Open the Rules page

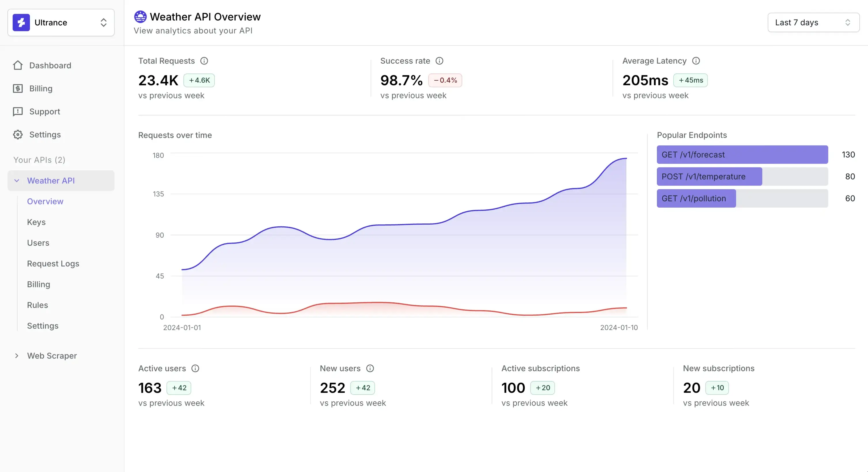pyautogui.click(x=37, y=305)
